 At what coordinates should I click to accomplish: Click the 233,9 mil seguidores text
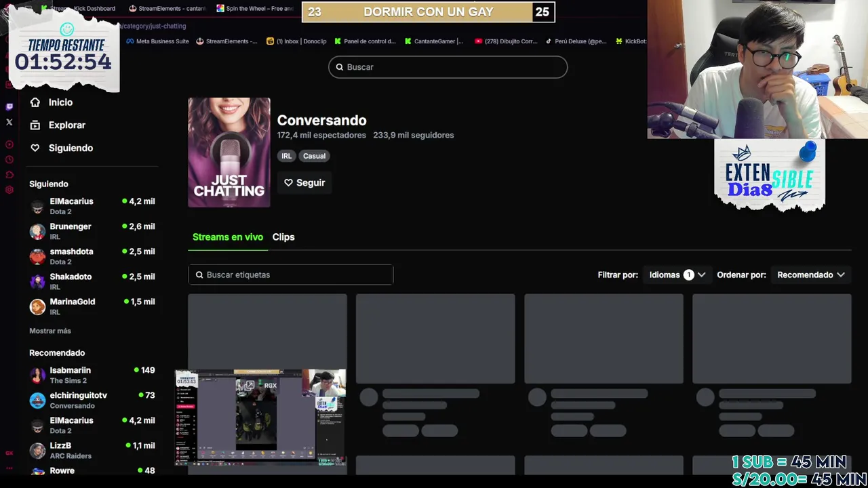coord(414,135)
